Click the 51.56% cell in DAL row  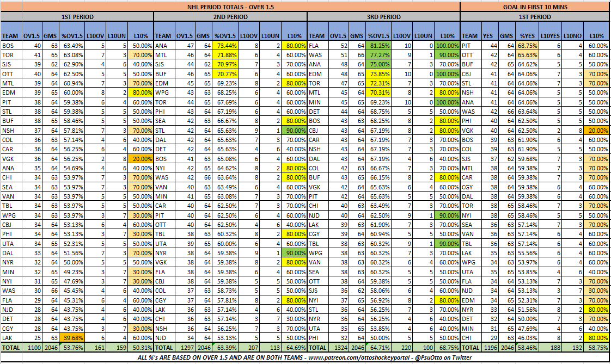(x=72, y=252)
